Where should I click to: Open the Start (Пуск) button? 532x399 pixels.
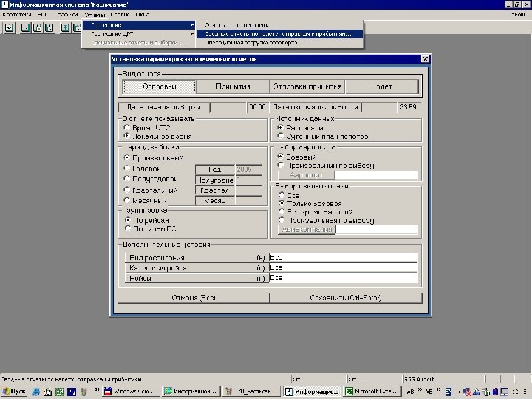tap(13, 391)
